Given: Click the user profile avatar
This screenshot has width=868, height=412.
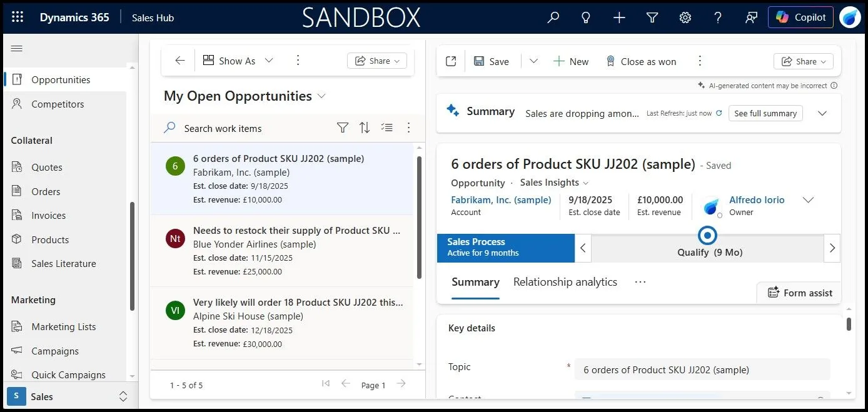Looking at the screenshot, I should point(850,18).
